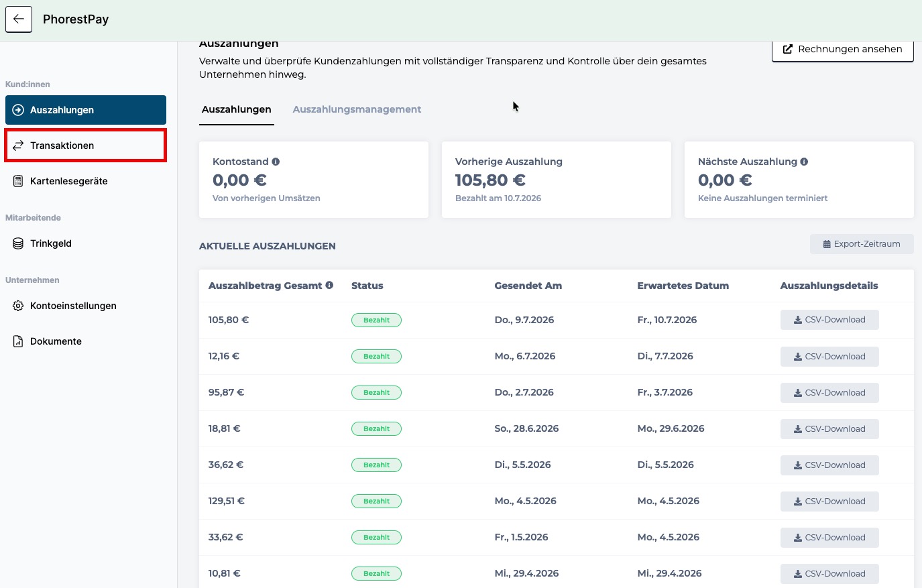
Task: Download CSV for the 129,51 € payout
Action: 829,502
